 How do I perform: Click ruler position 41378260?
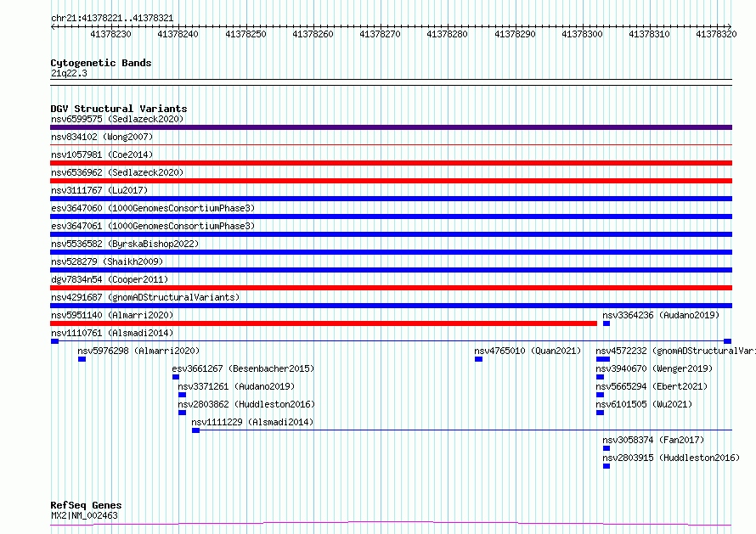coord(313,34)
